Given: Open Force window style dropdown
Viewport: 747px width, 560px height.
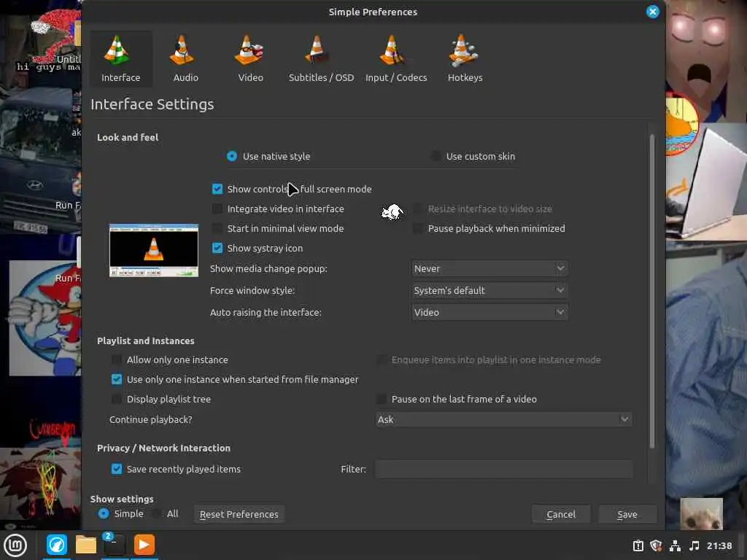Looking at the screenshot, I should pos(489,290).
